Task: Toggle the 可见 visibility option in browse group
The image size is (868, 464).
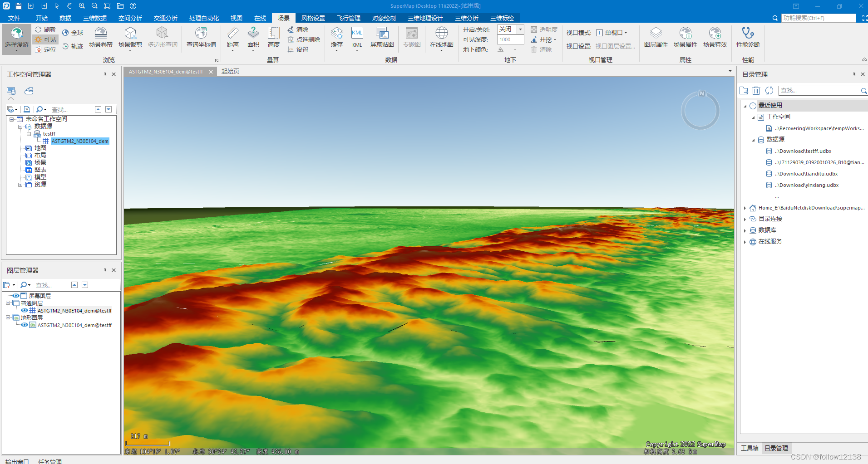Action: coord(45,39)
